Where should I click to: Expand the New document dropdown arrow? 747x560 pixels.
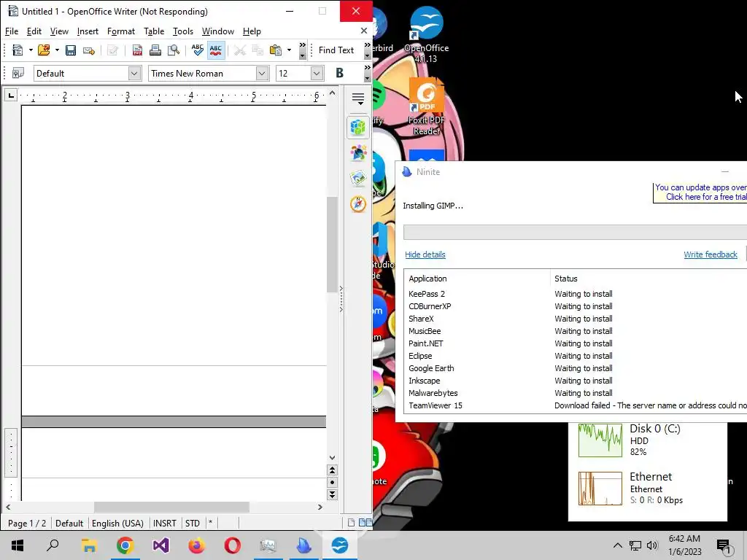point(31,50)
